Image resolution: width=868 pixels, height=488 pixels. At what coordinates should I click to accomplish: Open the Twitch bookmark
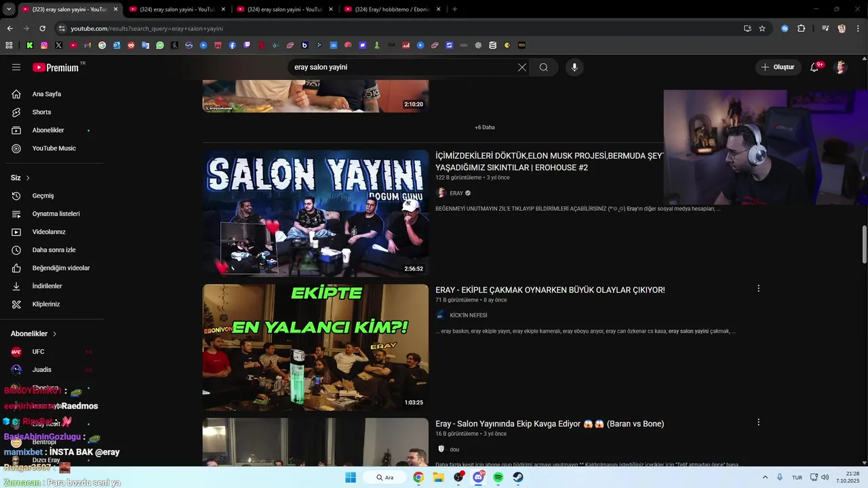247,45
